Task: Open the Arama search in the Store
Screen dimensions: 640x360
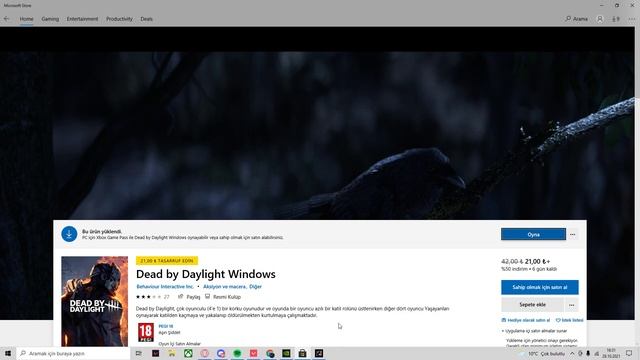Action: [576, 19]
